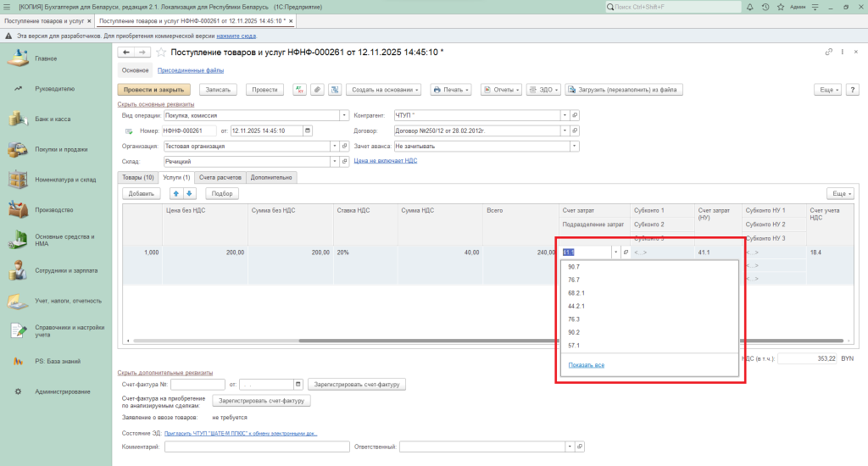Add document to favorites with the star beside the title
The height and width of the screenshot is (466, 868).
(161, 53)
